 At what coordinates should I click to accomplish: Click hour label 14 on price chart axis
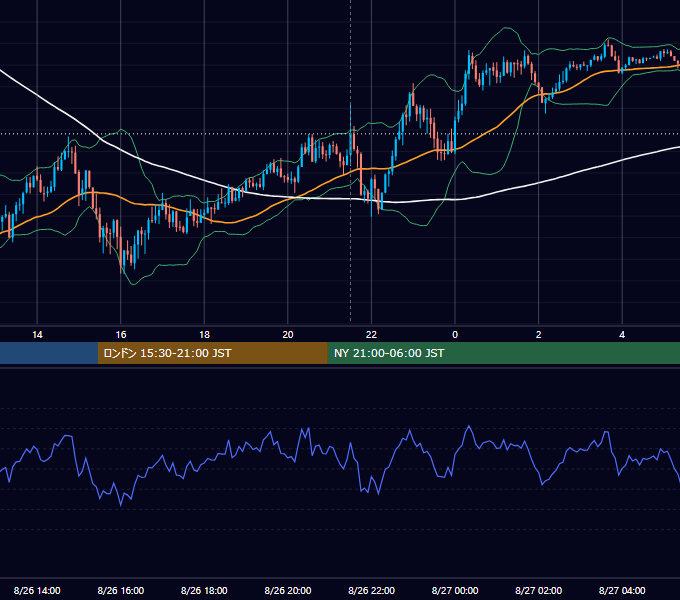(37, 334)
